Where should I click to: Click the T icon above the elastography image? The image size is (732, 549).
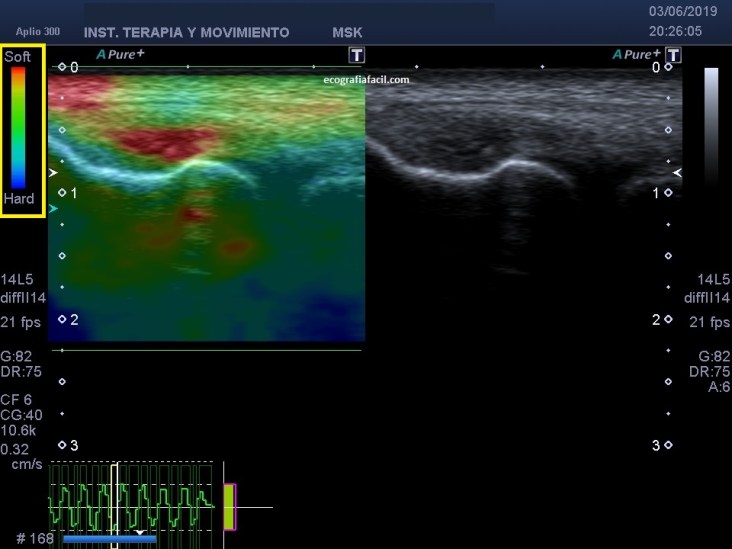(356, 55)
